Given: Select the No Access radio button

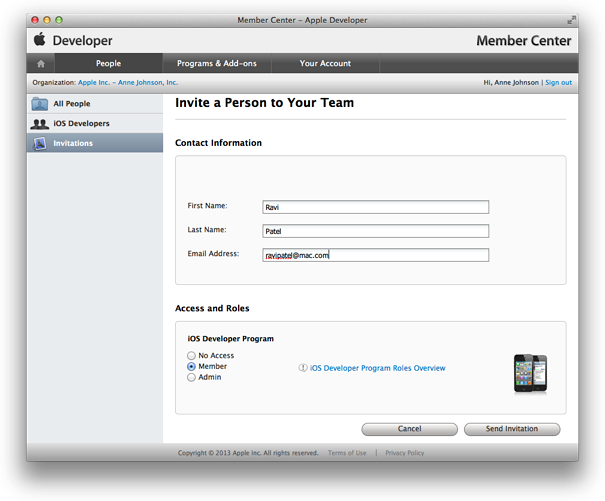Looking at the screenshot, I should [191, 355].
